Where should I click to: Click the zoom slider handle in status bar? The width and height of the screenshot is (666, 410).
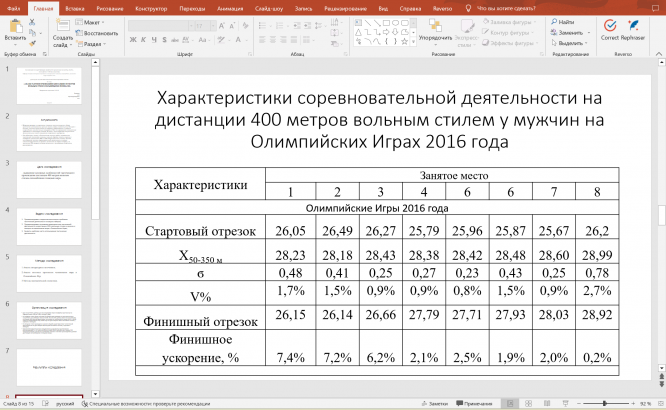[604, 404]
